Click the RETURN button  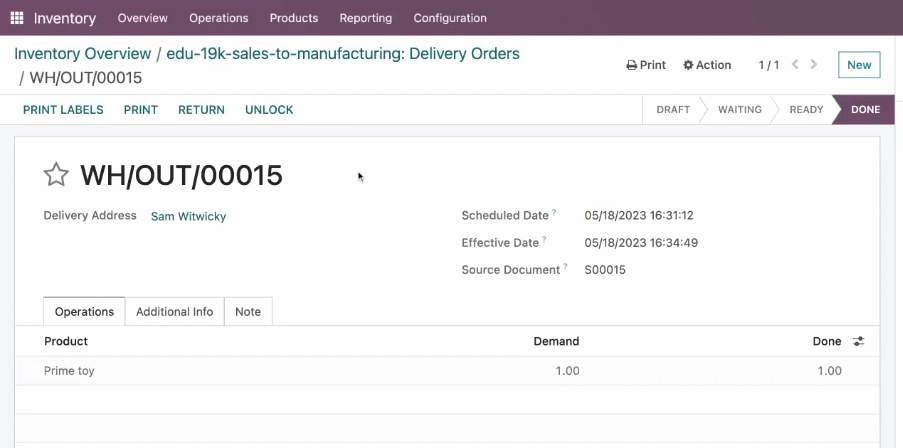(x=202, y=109)
